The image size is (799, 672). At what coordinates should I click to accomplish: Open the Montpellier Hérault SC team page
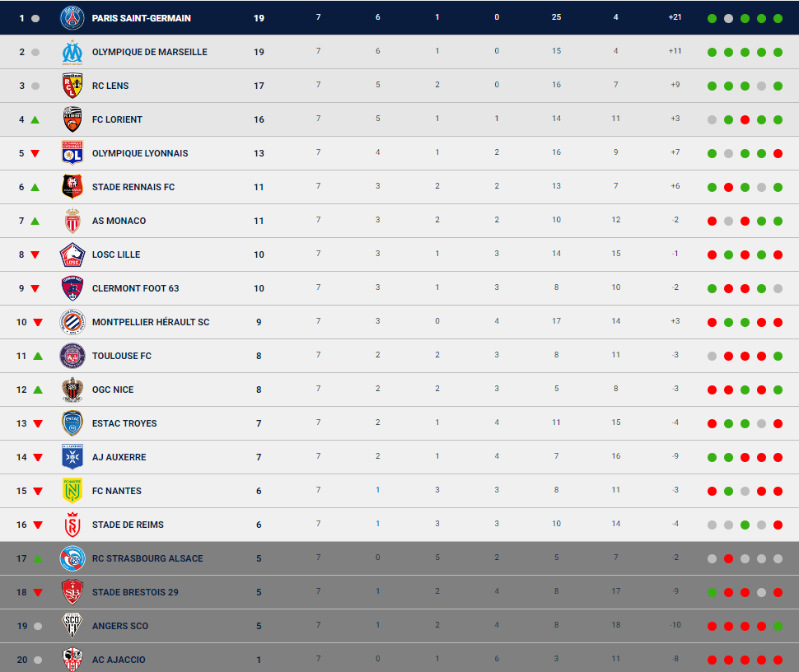tap(151, 322)
